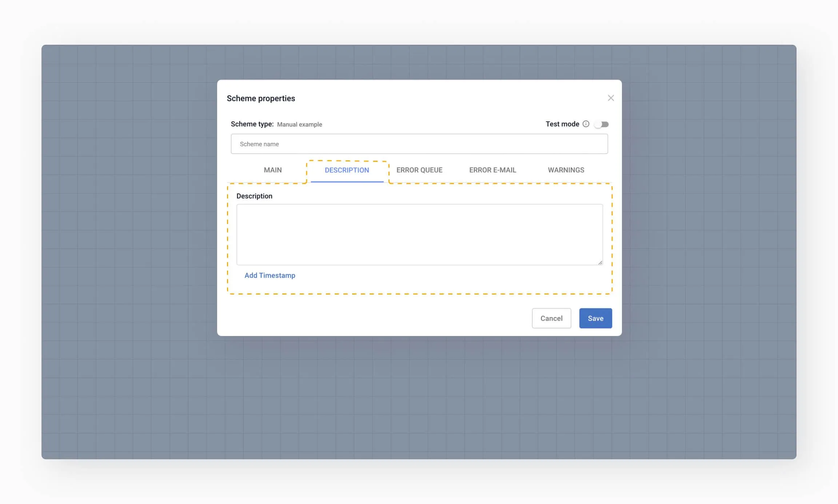
Task: Switch to the MAIN tab
Action: (273, 170)
